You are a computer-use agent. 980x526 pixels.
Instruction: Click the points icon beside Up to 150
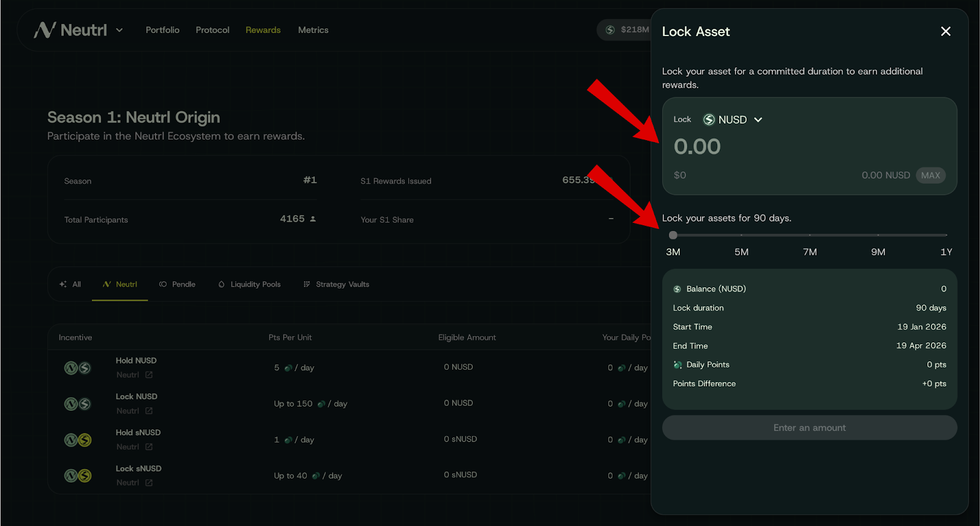coord(321,404)
